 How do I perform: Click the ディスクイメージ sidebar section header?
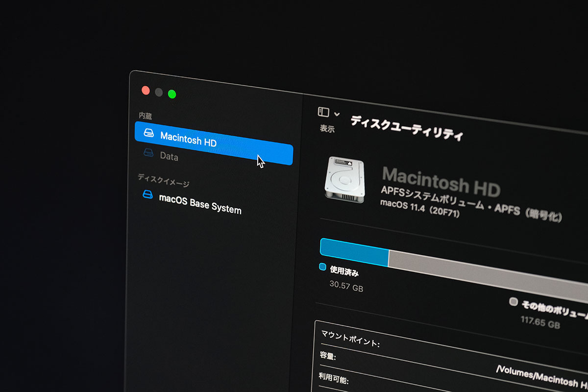coord(163,180)
